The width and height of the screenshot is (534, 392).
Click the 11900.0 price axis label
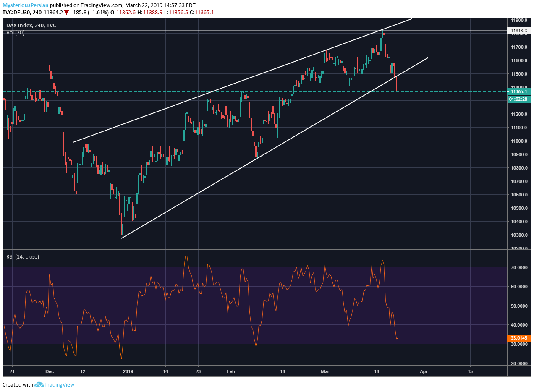pos(519,20)
